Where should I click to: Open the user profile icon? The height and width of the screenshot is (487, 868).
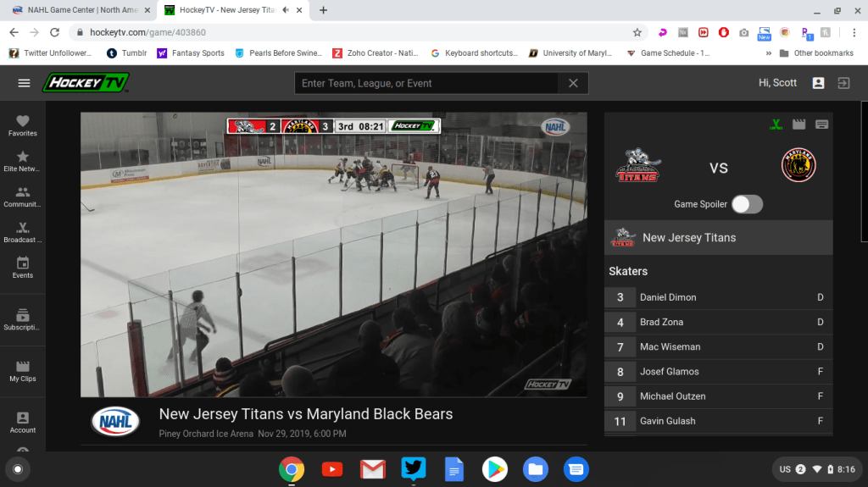818,83
